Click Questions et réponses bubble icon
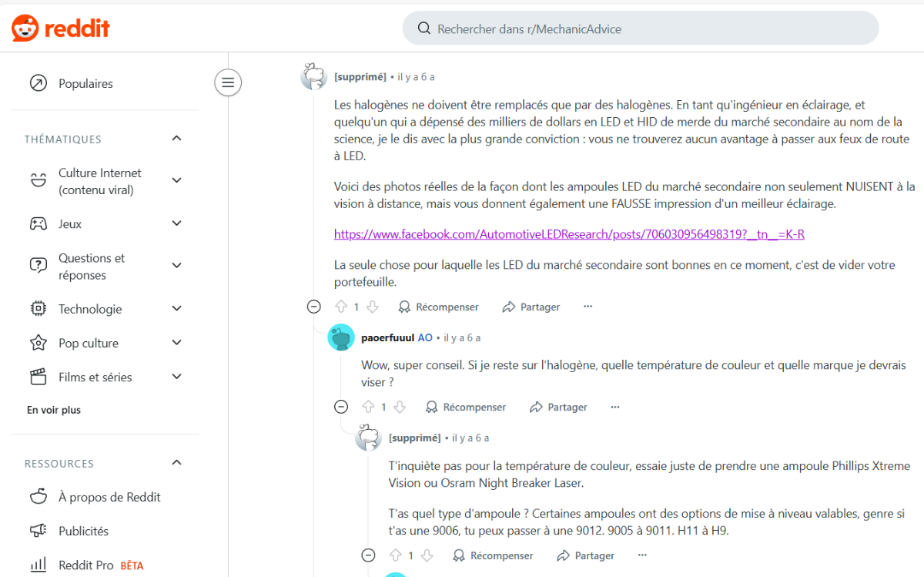 click(x=38, y=266)
